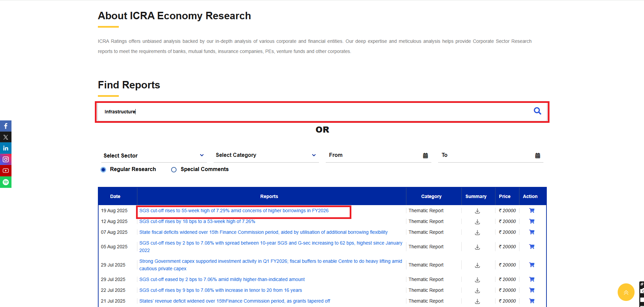Click the Category column header
The width and height of the screenshot is (644, 307).
click(431, 196)
